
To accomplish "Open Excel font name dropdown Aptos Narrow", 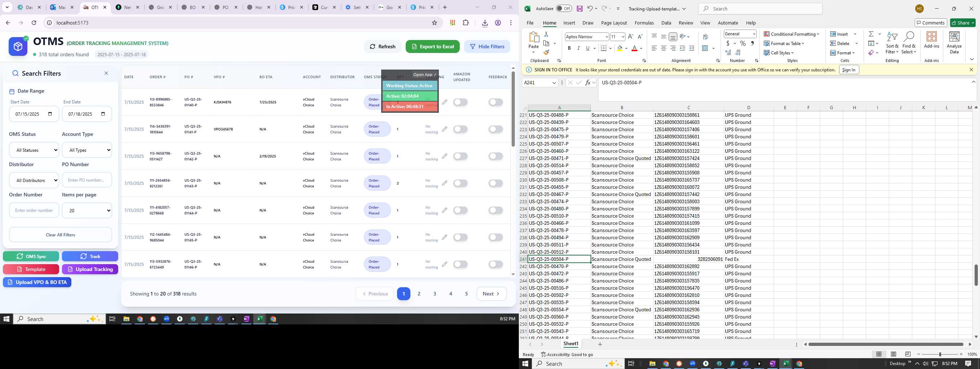I will click(x=606, y=36).
